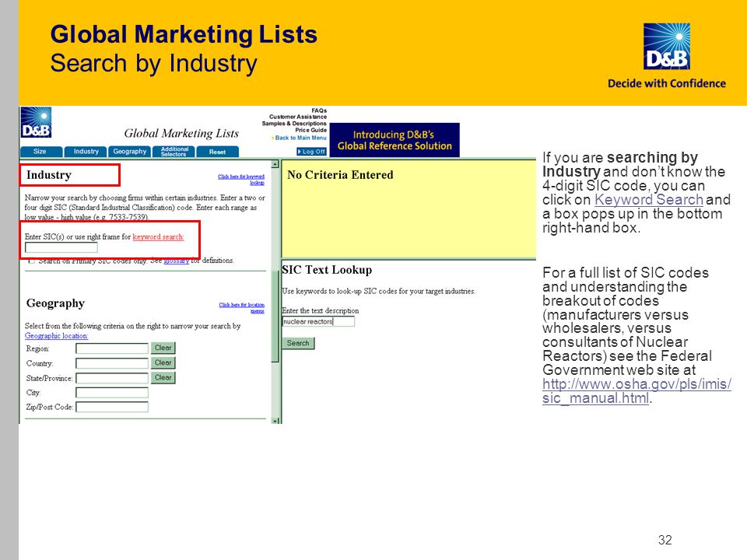Switch to the Industry tab
747x560 pixels.
tap(86, 152)
